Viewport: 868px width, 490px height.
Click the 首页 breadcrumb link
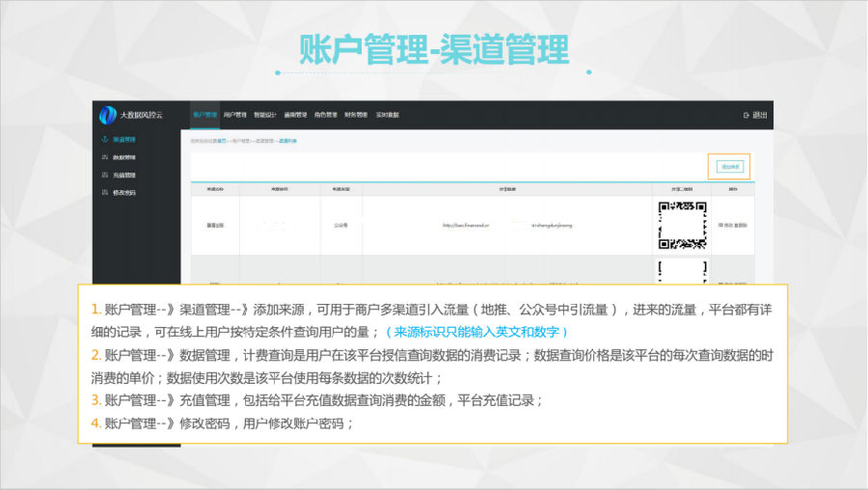pyautogui.click(x=222, y=141)
